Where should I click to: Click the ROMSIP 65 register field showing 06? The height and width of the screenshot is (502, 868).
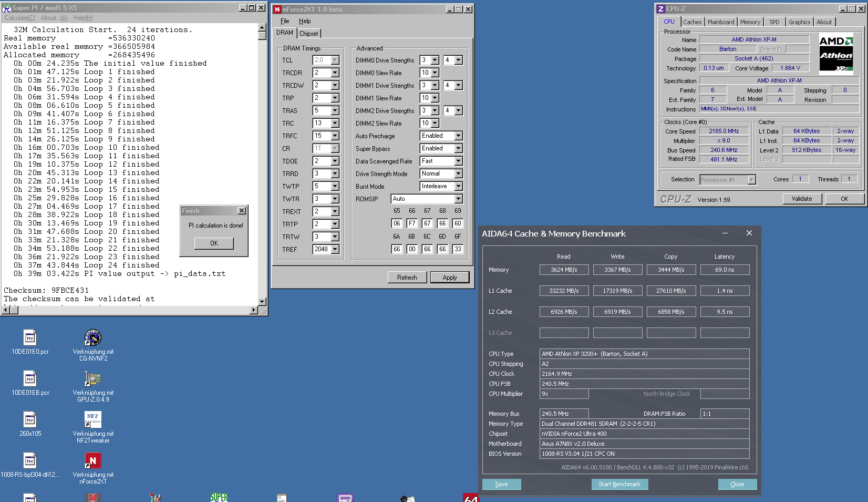tap(397, 223)
